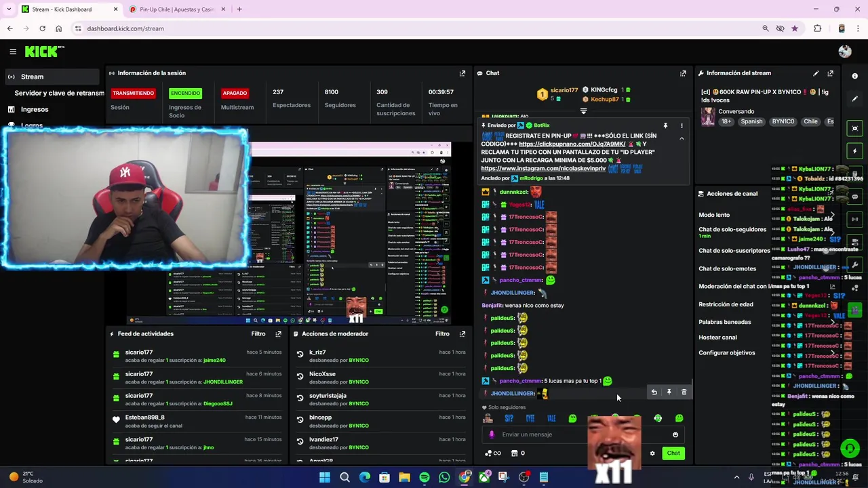Viewport: 868px width, 488px height.
Task: Open chat settings gear icon
Action: pyautogui.click(x=652, y=453)
